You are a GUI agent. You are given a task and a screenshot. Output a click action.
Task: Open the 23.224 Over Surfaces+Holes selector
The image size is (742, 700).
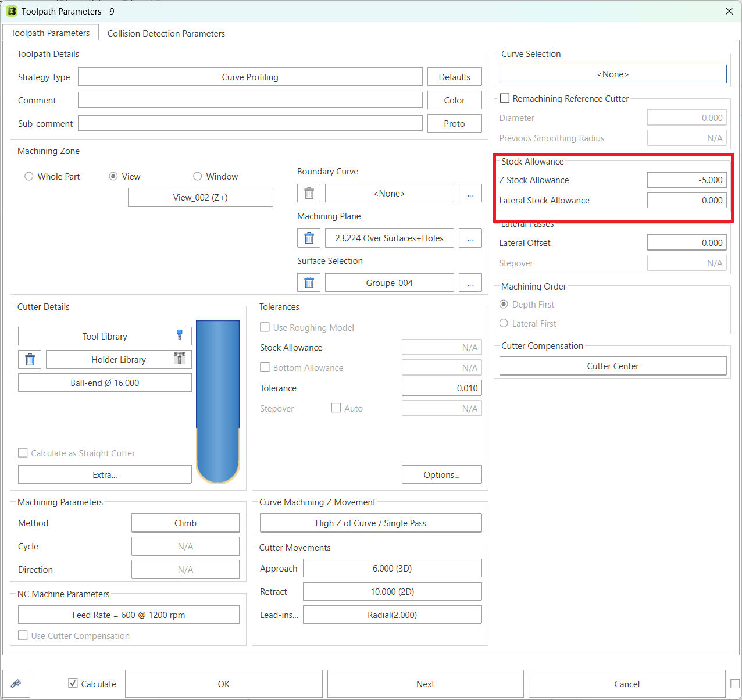[390, 238]
